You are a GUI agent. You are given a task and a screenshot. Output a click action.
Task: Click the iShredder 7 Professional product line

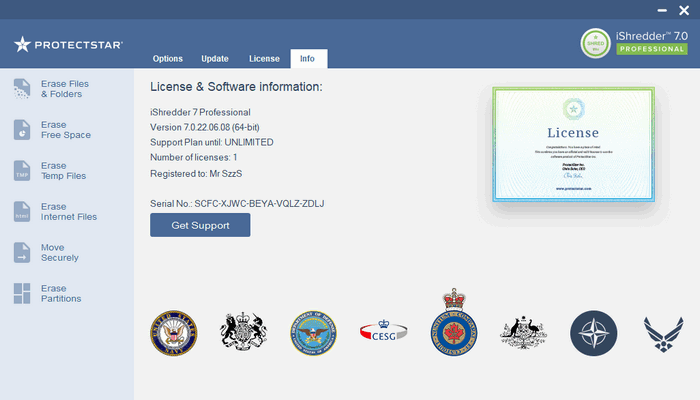click(200, 112)
